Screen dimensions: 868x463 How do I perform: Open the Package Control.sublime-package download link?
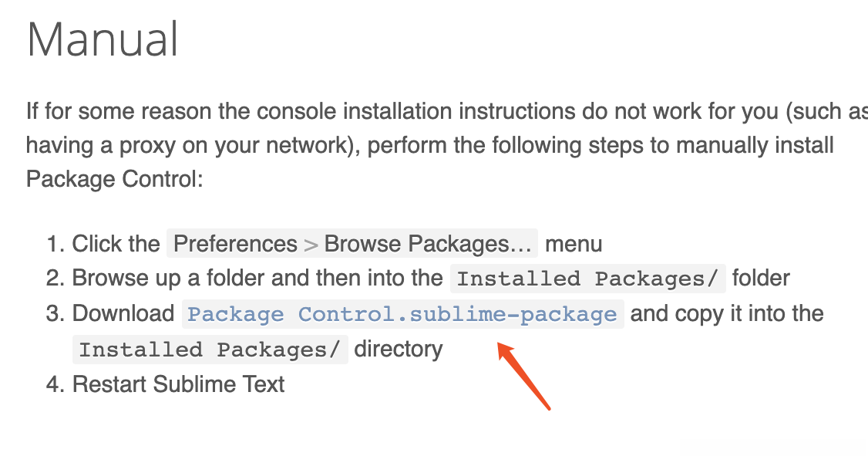[x=402, y=314]
